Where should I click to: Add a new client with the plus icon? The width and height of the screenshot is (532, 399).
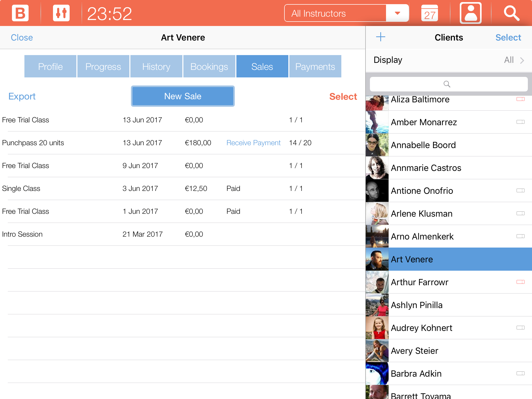[381, 37]
